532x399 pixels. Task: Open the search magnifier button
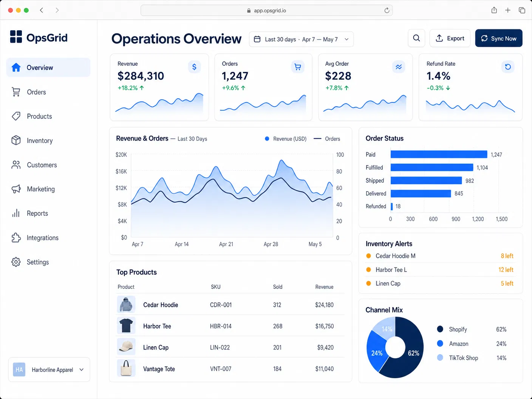coord(416,38)
